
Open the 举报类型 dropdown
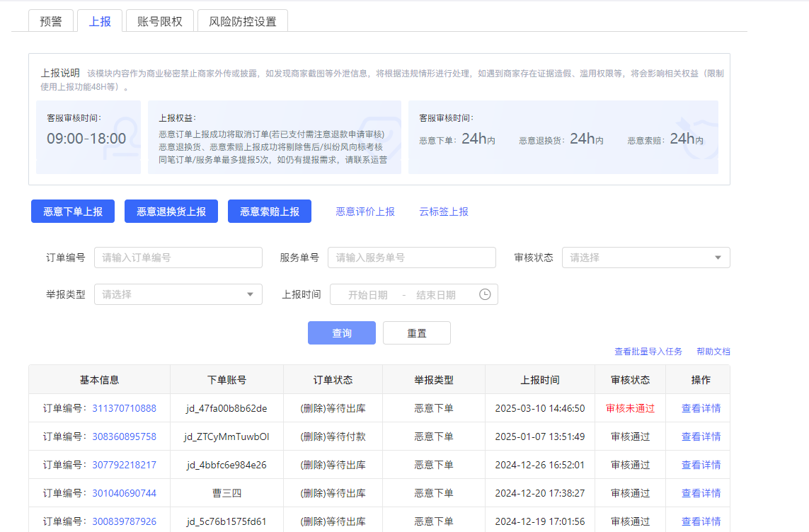pyautogui.click(x=178, y=294)
